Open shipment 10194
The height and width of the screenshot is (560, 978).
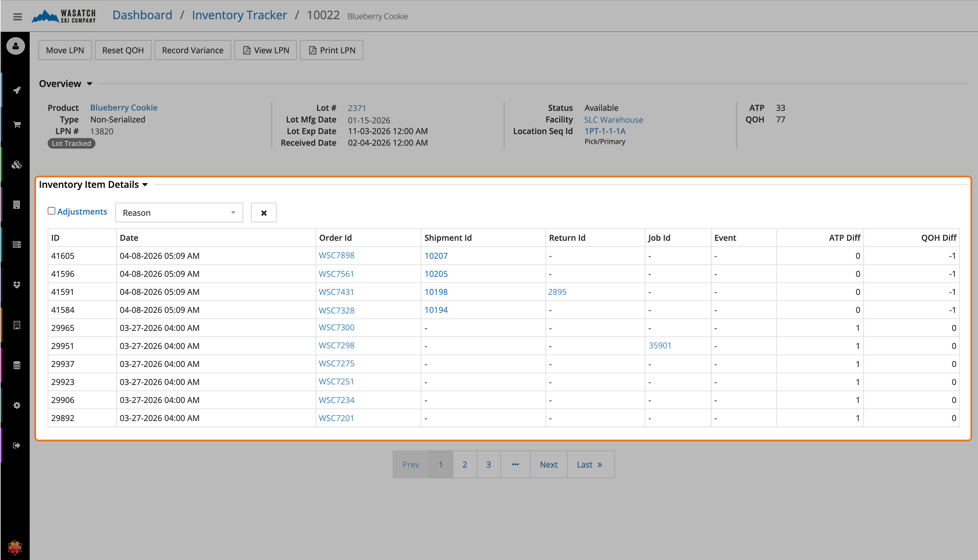(x=436, y=310)
